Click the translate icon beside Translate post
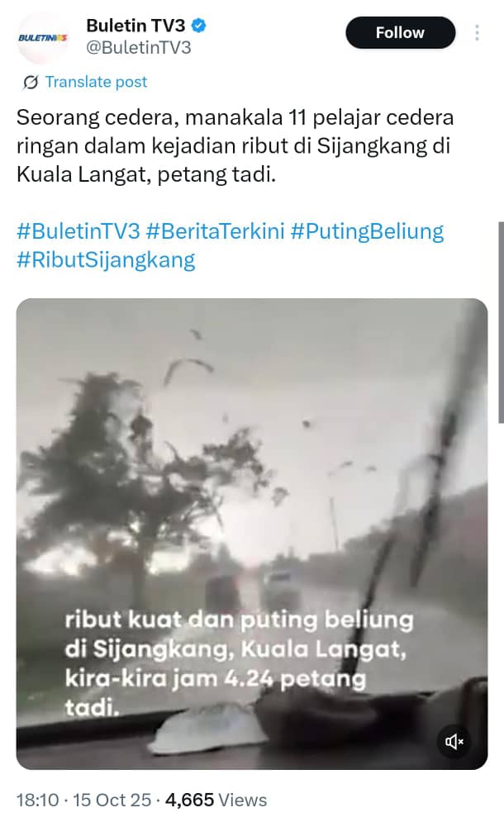The image size is (504, 822). [31, 83]
